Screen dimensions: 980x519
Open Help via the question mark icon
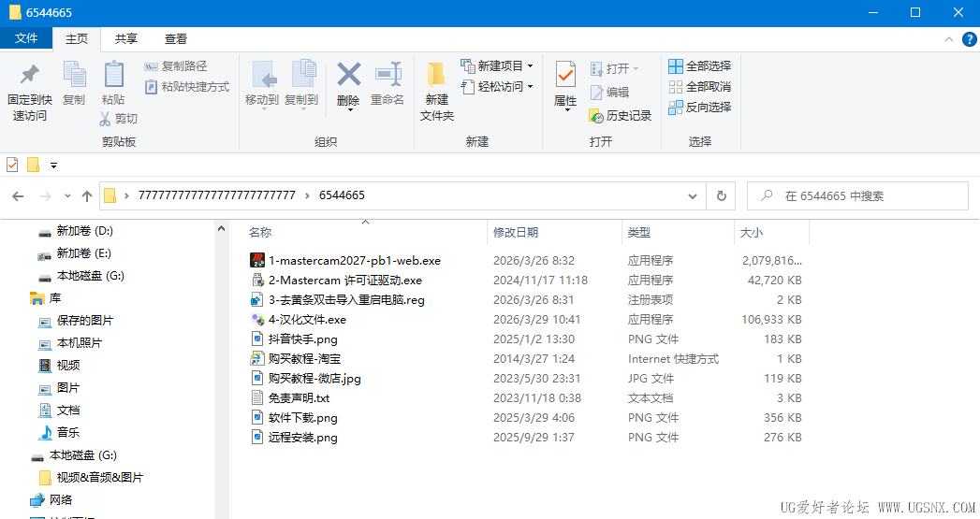pos(970,39)
